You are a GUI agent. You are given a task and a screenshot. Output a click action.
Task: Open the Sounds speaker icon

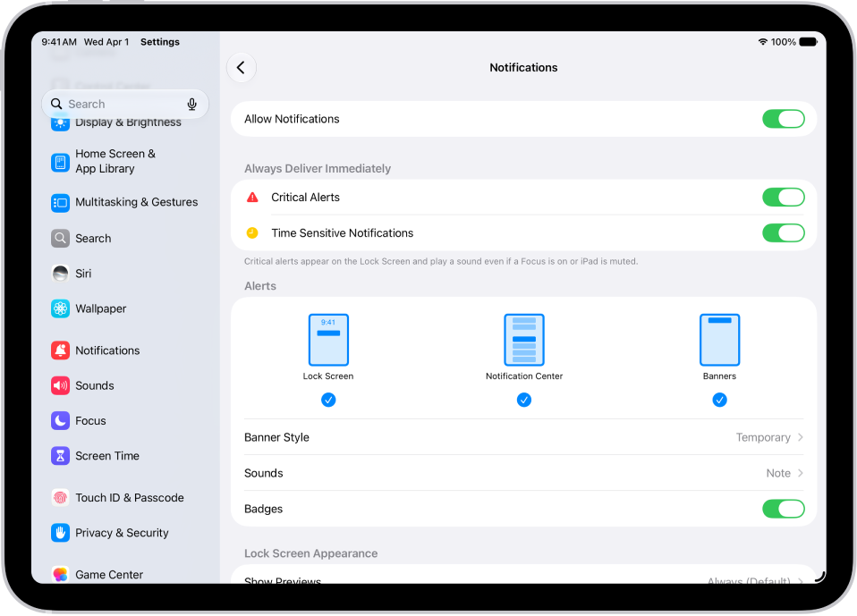coord(60,386)
